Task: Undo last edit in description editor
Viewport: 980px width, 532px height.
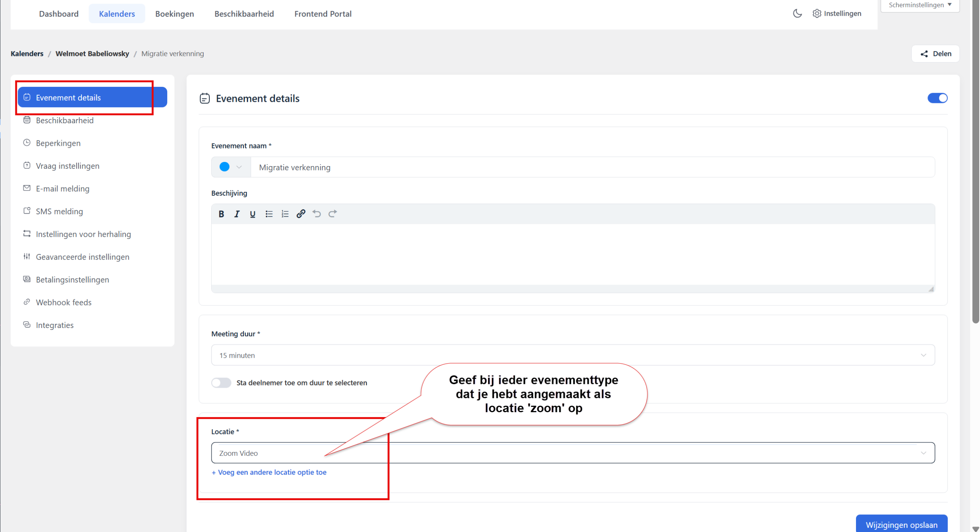Action: coord(317,214)
